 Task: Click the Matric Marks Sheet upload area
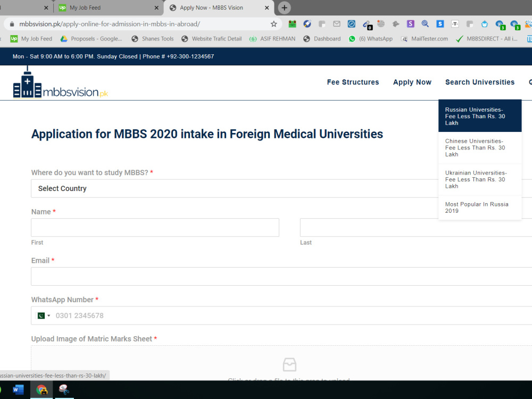click(281, 363)
